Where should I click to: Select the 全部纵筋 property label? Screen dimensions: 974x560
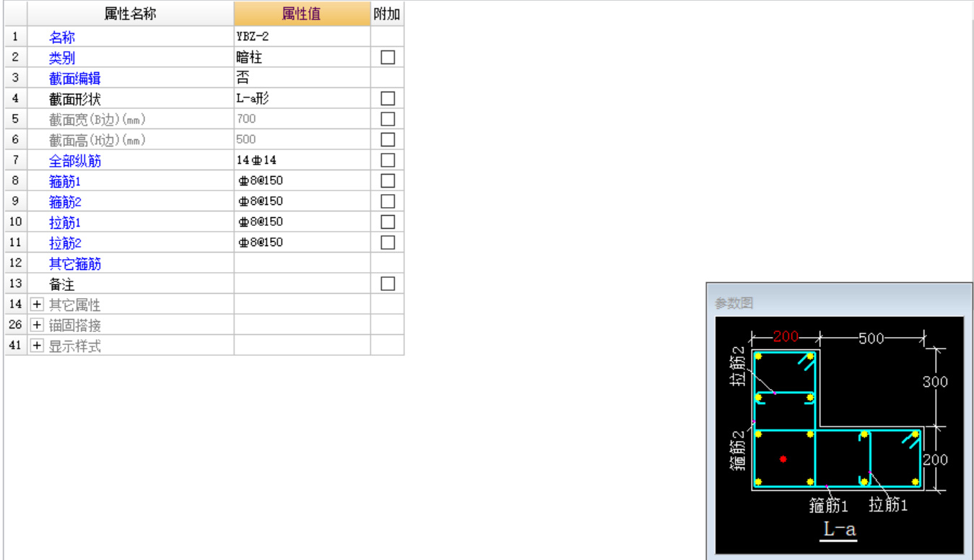(75, 161)
